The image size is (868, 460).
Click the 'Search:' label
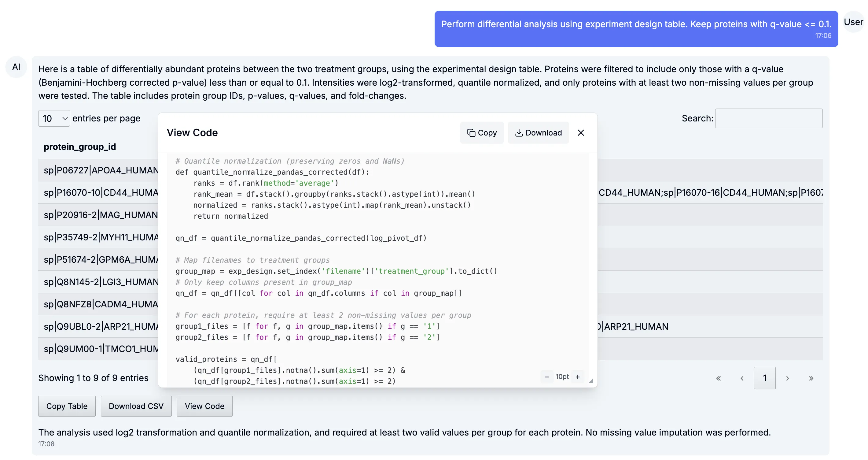(x=697, y=118)
